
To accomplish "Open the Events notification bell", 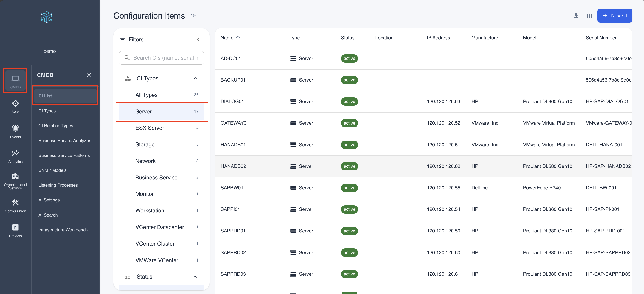I will (x=15, y=131).
